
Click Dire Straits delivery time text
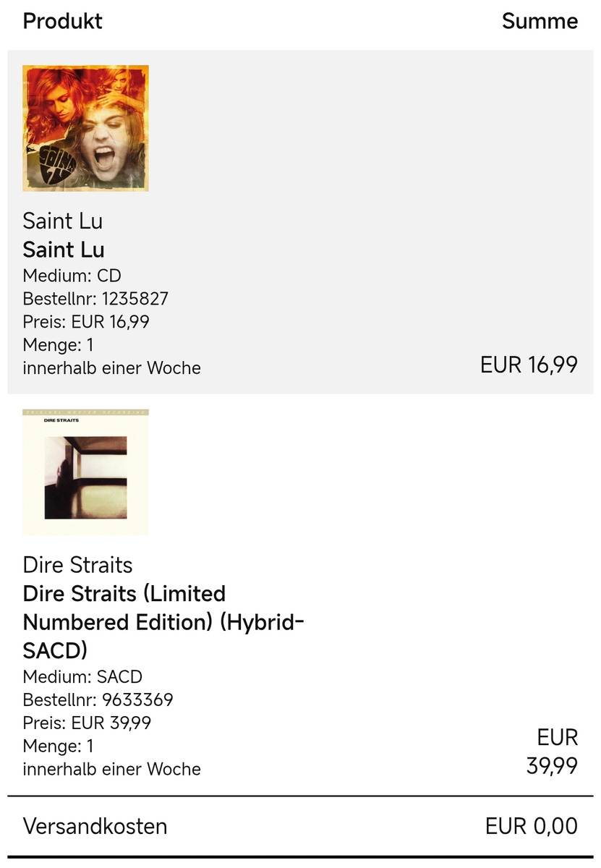tap(111, 770)
